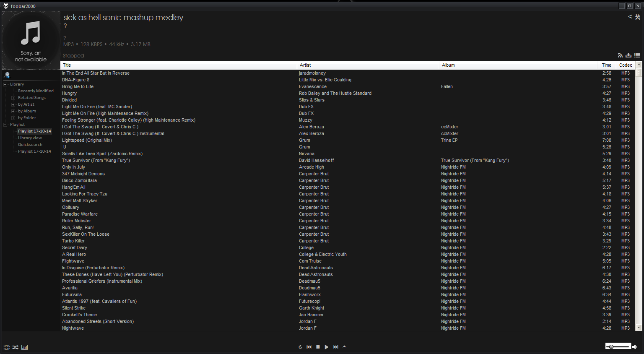Click the 'sick as hell sonic mashup medley' title
The height and width of the screenshot is (354, 644).
(123, 18)
